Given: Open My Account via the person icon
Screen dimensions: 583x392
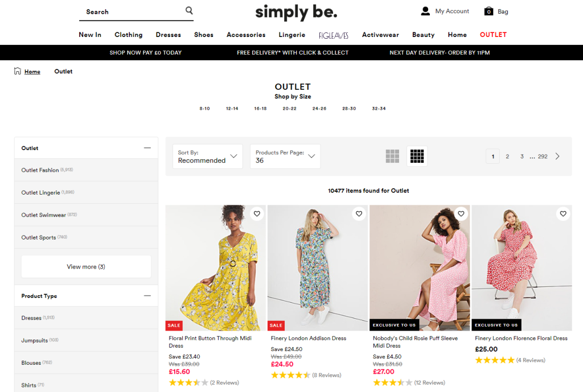Looking at the screenshot, I should click(425, 11).
